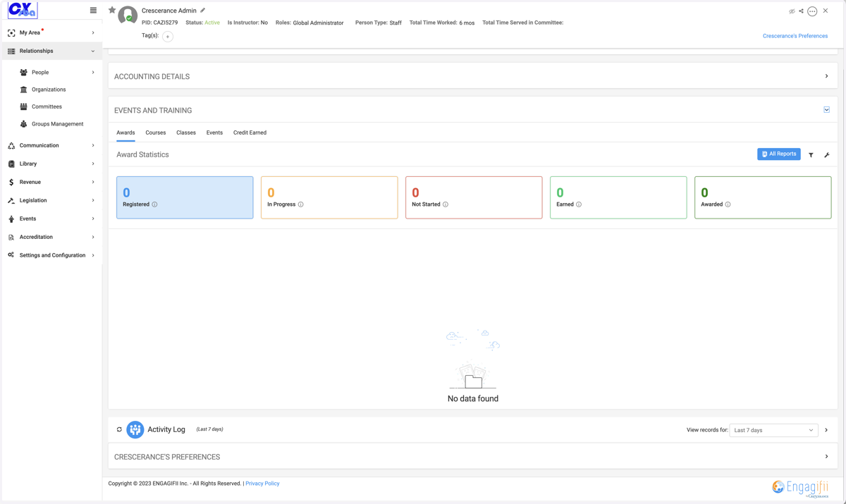
Task: Click info icon beside Earned
Action: [579, 204]
